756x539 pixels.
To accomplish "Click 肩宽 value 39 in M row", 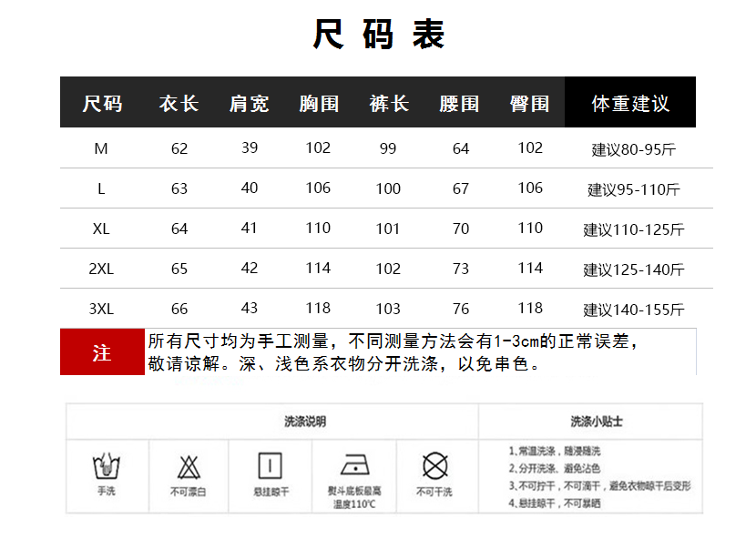I will pyautogui.click(x=250, y=147).
